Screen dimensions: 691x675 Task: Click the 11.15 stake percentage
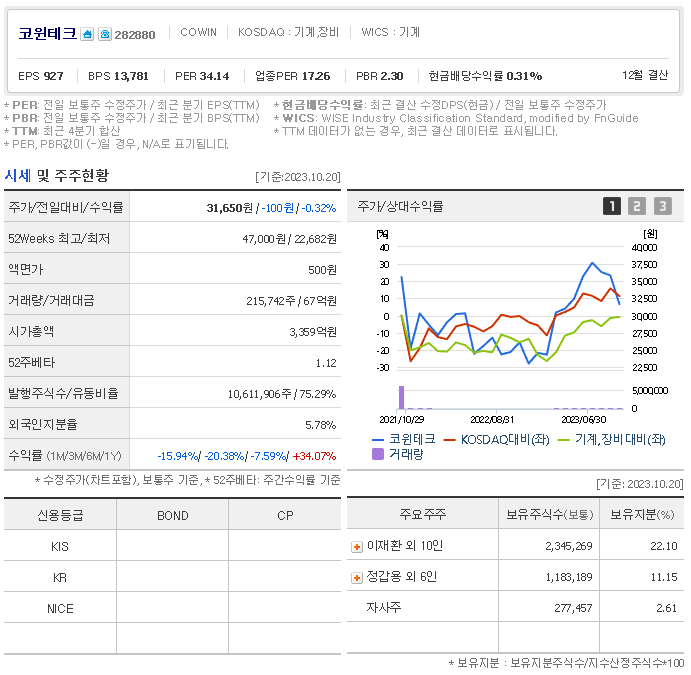664,577
